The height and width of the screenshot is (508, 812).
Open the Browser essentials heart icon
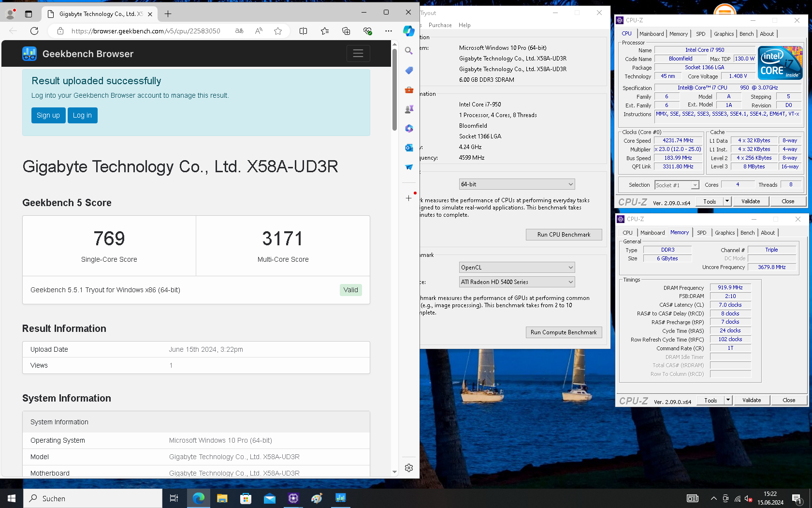[x=367, y=31]
